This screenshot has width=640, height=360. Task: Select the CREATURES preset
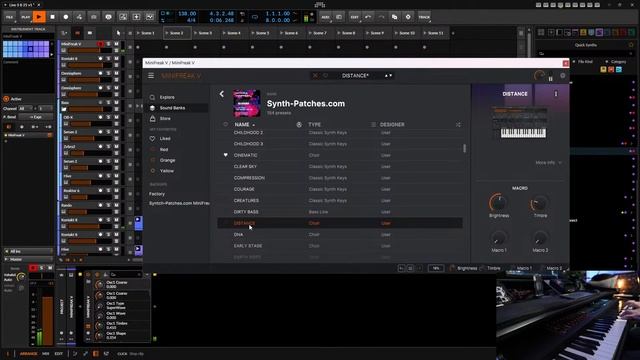340,200
